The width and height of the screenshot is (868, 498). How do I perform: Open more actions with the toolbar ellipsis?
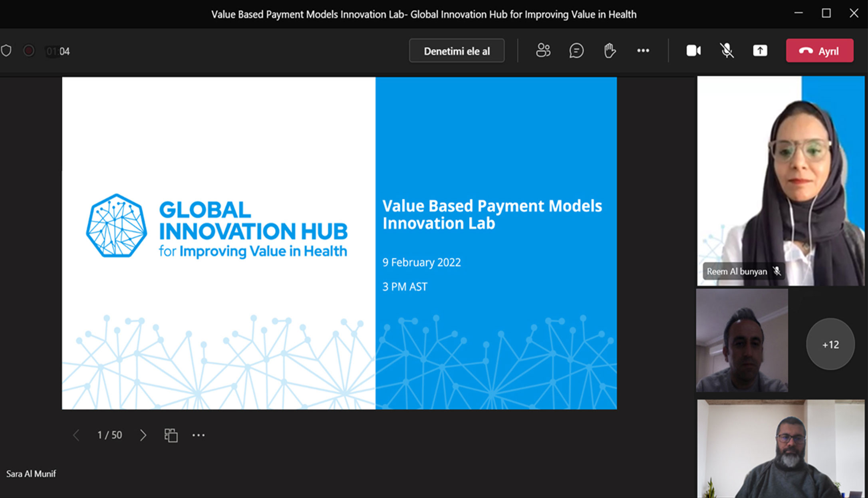tap(643, 50)
